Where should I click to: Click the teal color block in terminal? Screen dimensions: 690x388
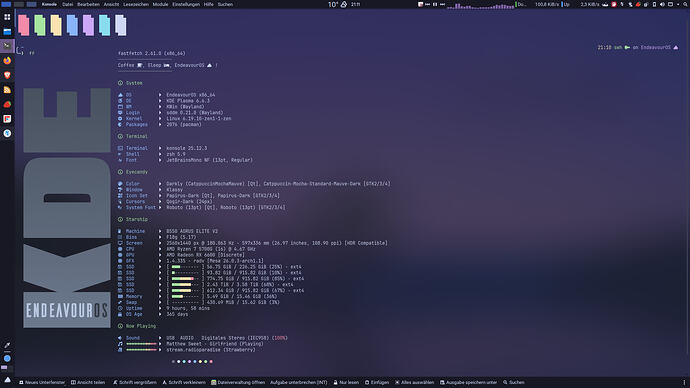[x=104, y=25]
